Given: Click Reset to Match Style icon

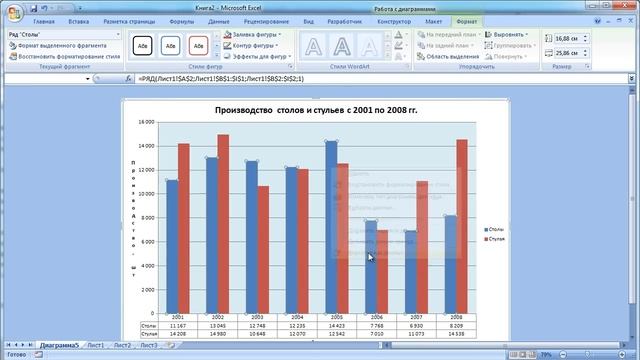Looking at the screenshot, I should click(13, 56).
